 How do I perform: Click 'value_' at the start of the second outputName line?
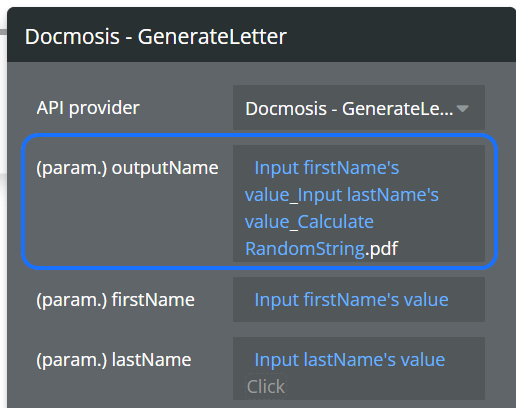click(271, 194)
